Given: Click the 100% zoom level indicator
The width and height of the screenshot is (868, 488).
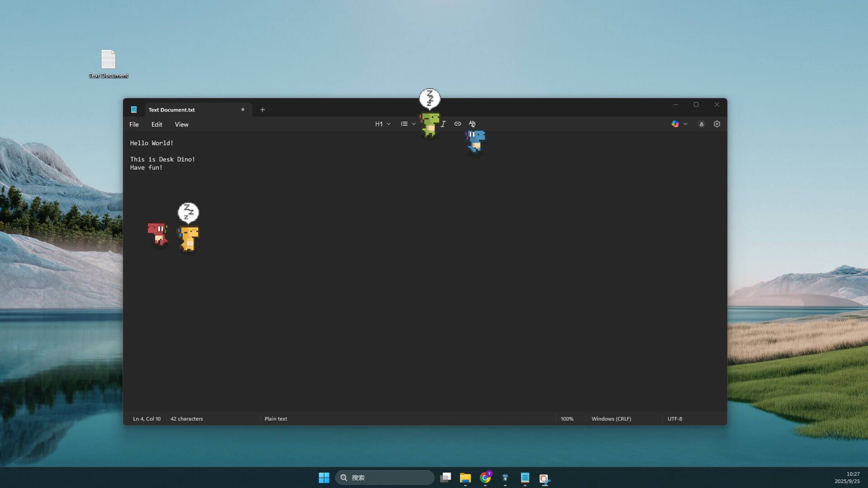Looking at the screenshot, I should 567,419.
